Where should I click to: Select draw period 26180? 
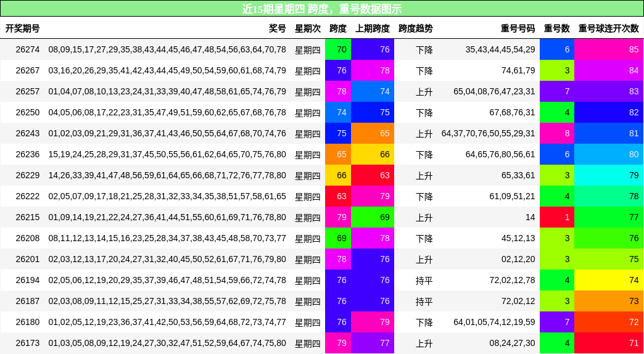28,322
